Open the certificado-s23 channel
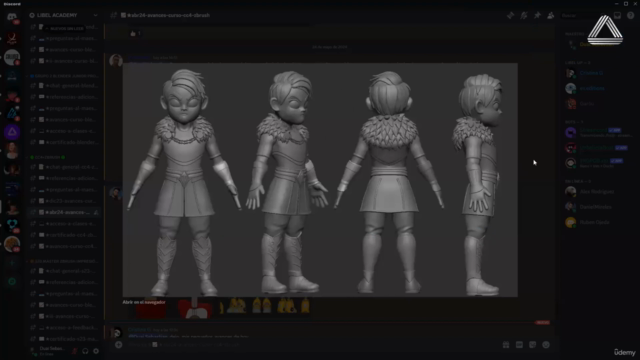Screen dimensions: 640x360 [64, 339]
